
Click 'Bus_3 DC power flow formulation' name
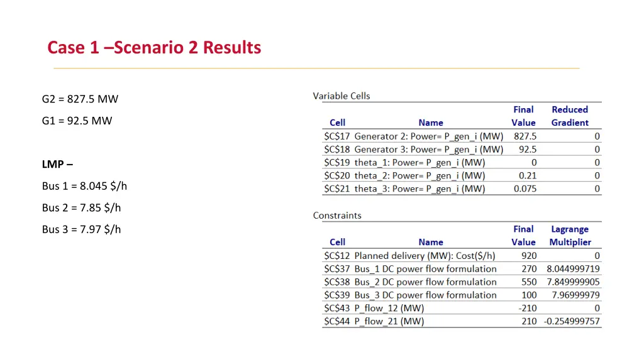pyautogui.click(x=426, y=295)
